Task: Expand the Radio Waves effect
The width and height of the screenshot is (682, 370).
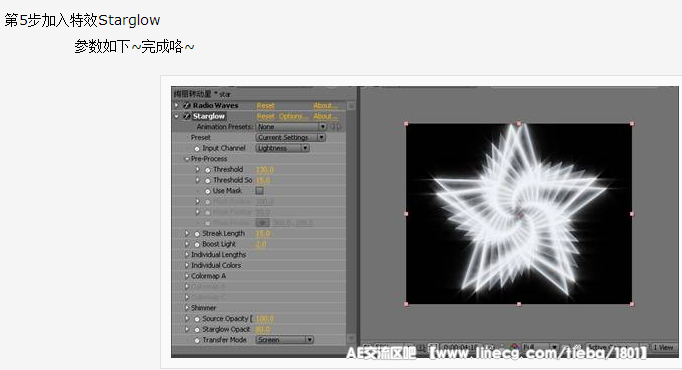Action: [x=177, y=105]
